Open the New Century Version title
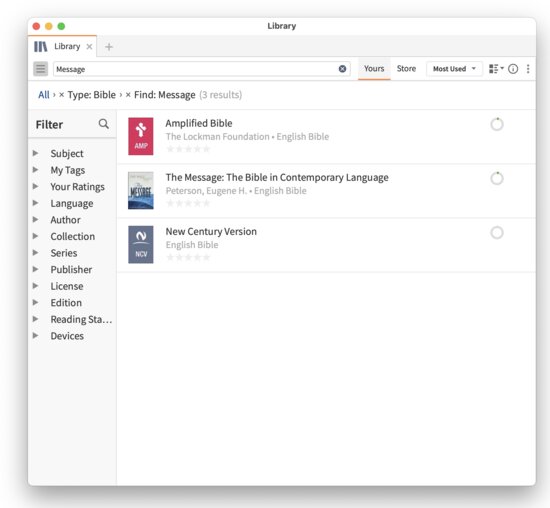550x508 pixels. (211, 232)
